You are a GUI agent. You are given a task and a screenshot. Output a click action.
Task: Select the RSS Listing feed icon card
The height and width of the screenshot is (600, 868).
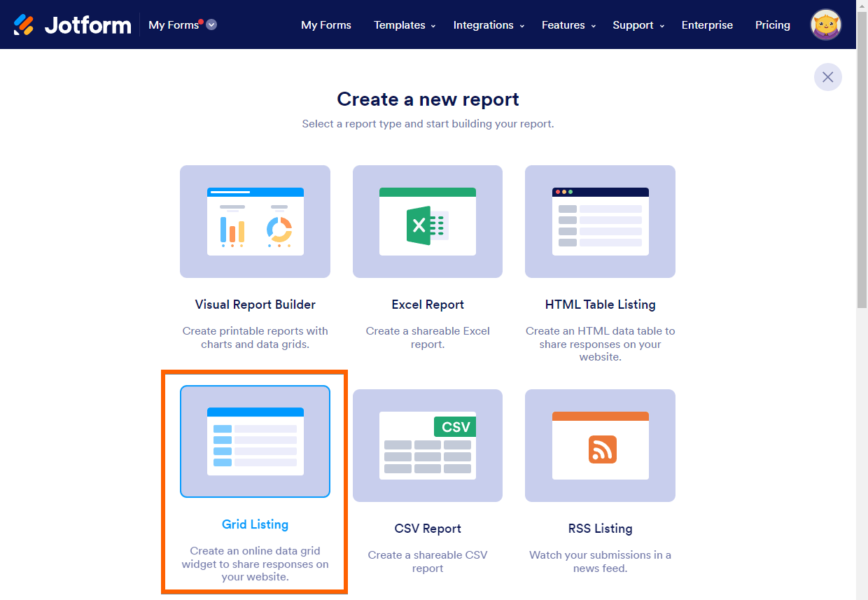(600, 445)
